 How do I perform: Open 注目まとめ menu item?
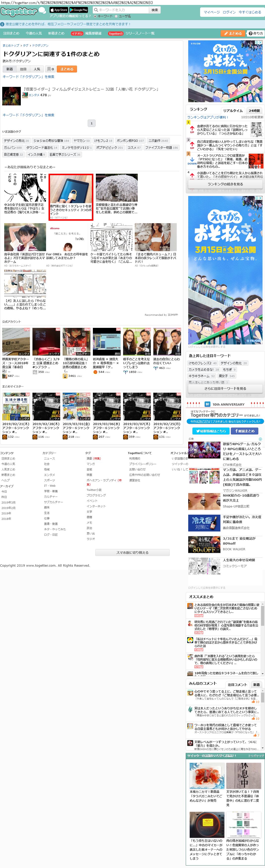11,33
